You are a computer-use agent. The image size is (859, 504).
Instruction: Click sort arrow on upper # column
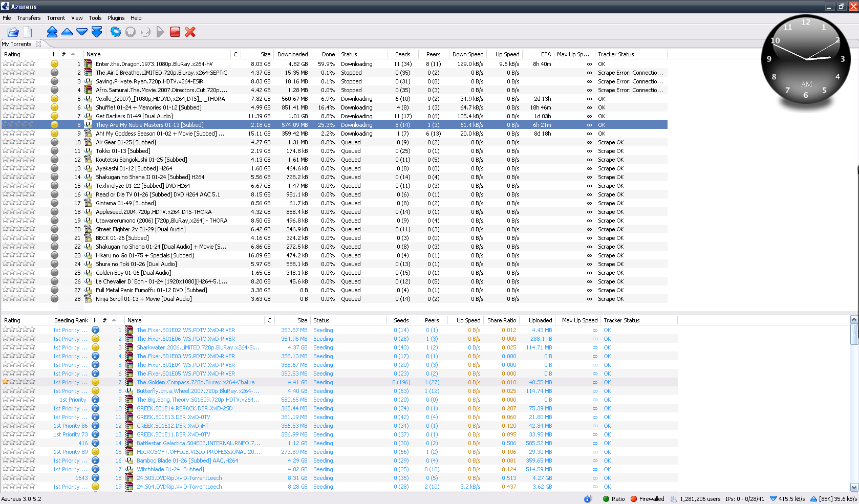[73, 54]
